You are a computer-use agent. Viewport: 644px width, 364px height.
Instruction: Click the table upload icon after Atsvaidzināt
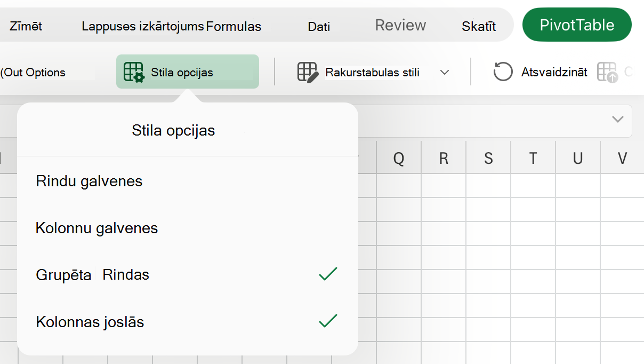pyautogui.click(x=607, y=72)
